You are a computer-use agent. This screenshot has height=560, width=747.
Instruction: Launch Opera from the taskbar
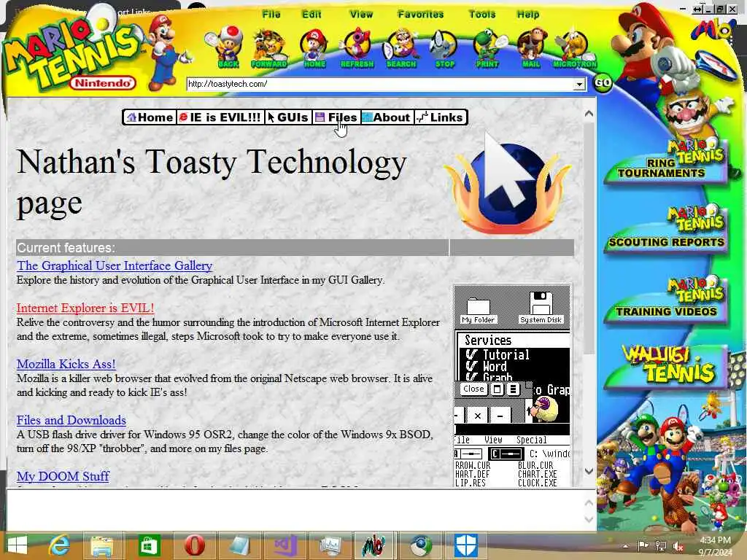194,545
